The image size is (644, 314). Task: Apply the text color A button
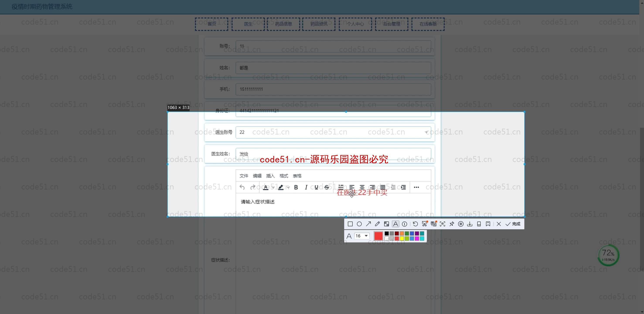266,187
